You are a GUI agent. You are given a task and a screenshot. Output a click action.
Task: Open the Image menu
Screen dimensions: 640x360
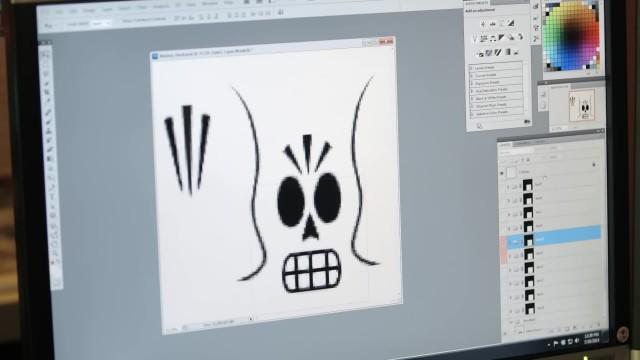pos(89,10)
